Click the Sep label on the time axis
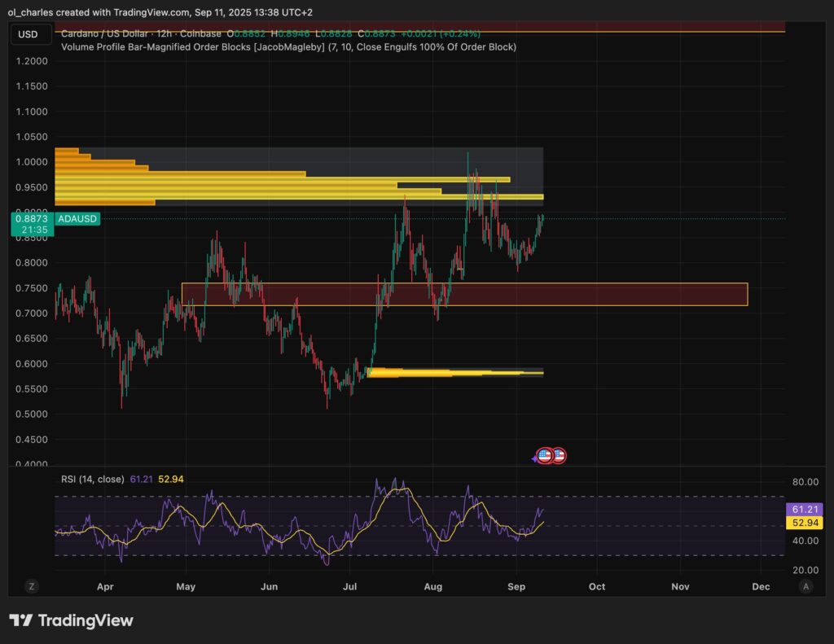The height and width of the screenshot is (644, 834). [x=516, y=586]
